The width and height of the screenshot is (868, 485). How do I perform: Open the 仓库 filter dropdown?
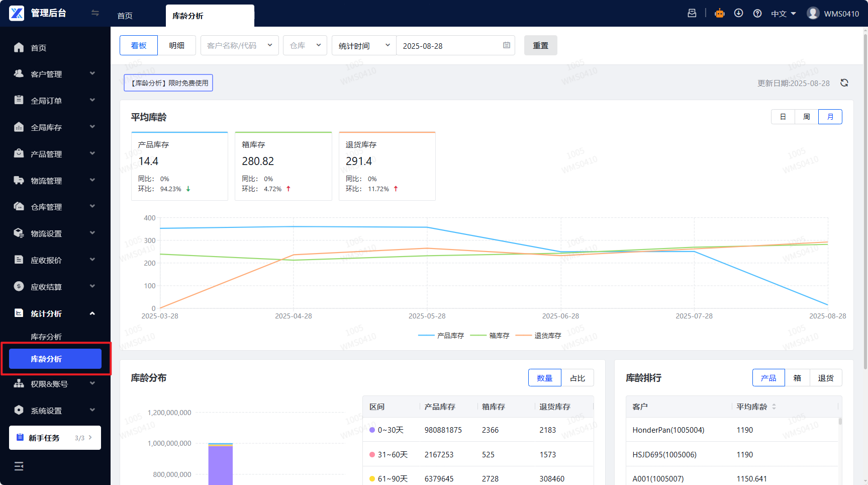coord(305,46)
